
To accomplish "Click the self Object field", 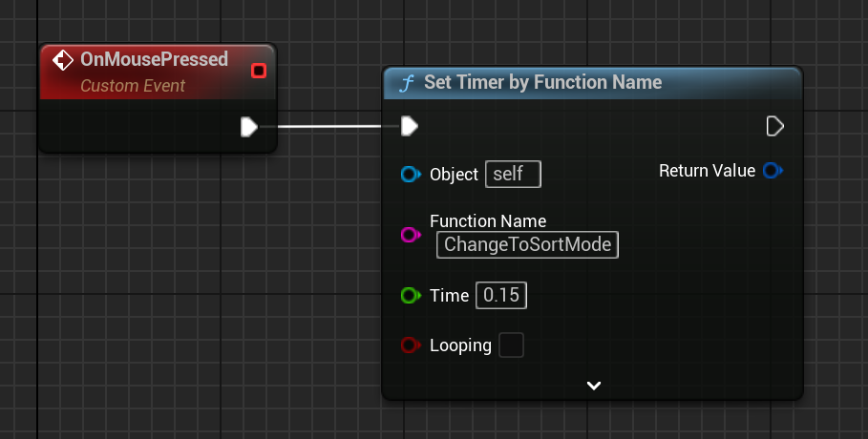I will tap(513, 174).
